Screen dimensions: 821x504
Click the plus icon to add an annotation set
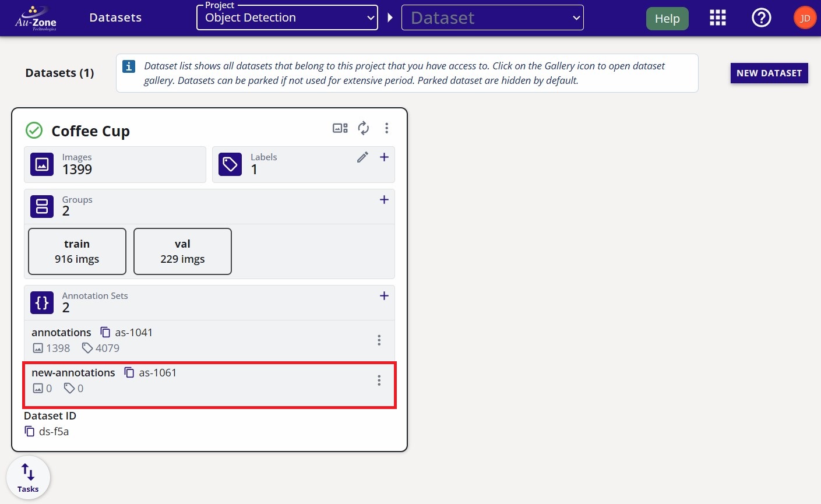384,295
